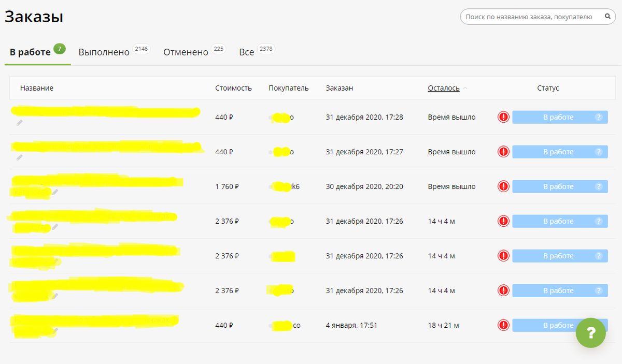The height and width of the screenshot is (364, 622).
Task: Click the Стоимость column header
Action: coord(233,88)
